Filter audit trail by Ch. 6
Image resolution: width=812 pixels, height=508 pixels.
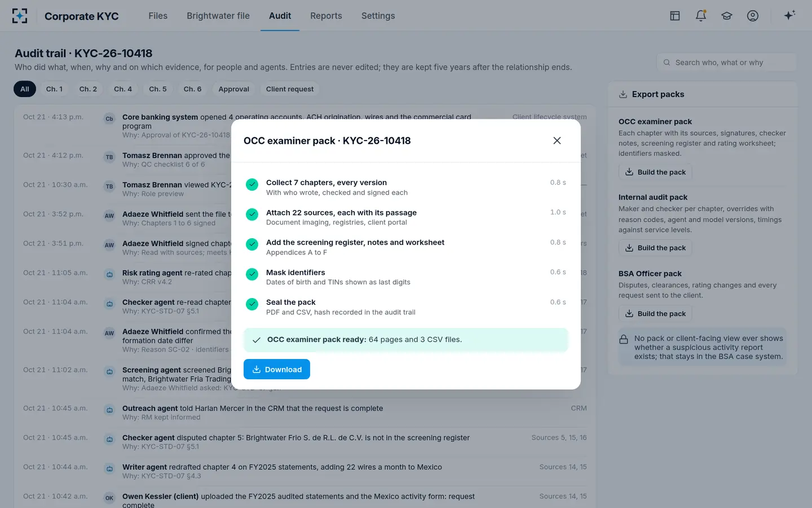point(192,89)
